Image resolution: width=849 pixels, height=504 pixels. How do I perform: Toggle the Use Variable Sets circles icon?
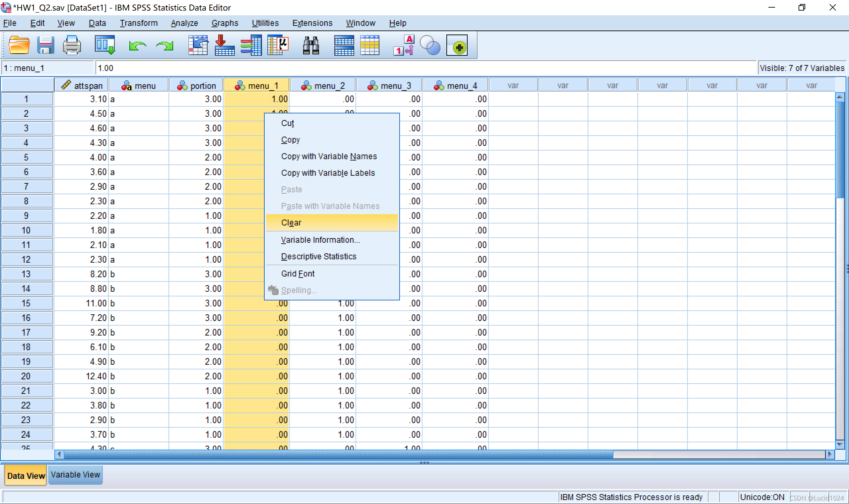click(x=430, y=45)
